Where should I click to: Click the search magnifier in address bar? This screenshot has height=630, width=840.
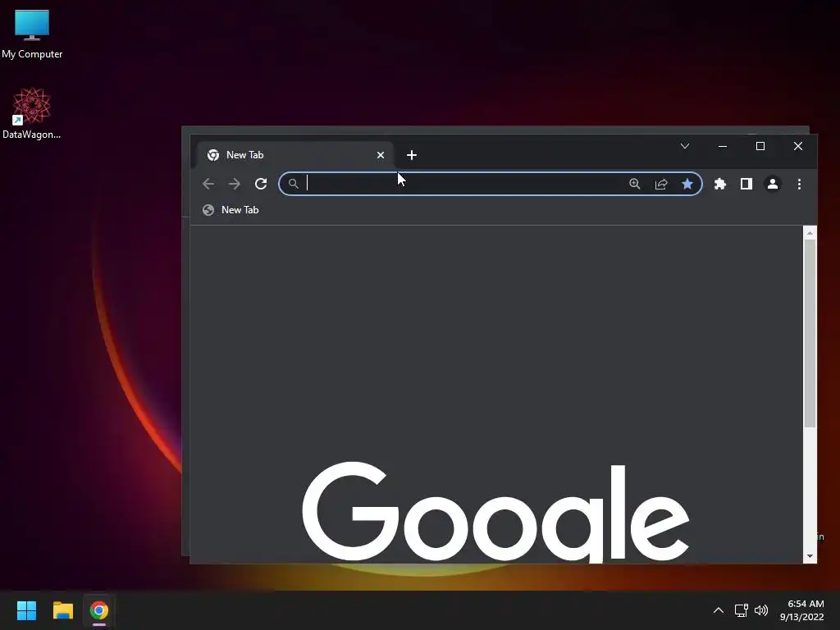293,184
